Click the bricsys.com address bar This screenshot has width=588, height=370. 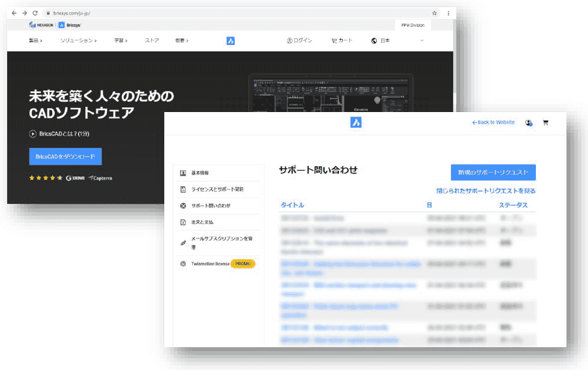tap(240, 13)
